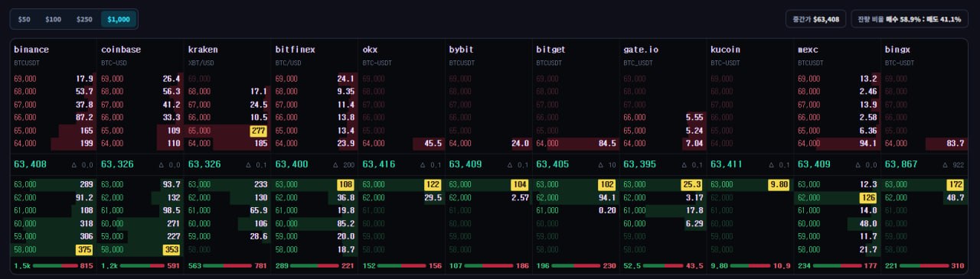Click gate.io mid price 63,395

640,164
